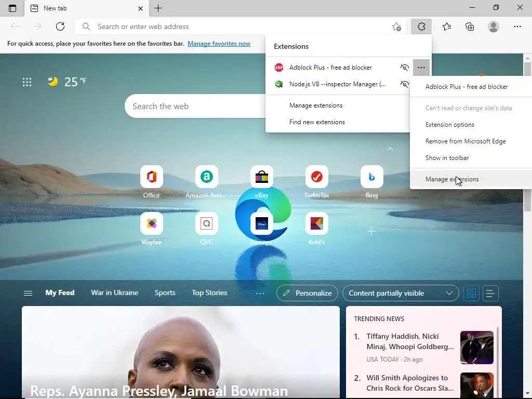Click the TRENDING NEWS heading

(379, 319)
